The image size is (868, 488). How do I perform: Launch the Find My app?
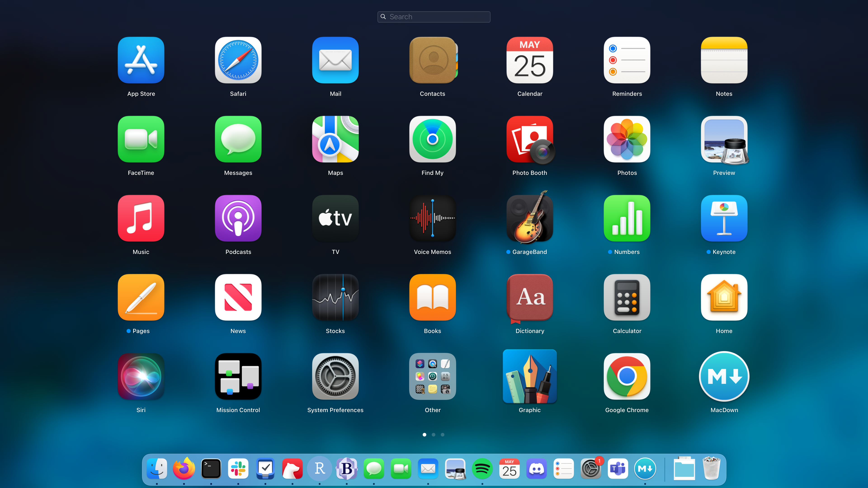pos(433,139)
